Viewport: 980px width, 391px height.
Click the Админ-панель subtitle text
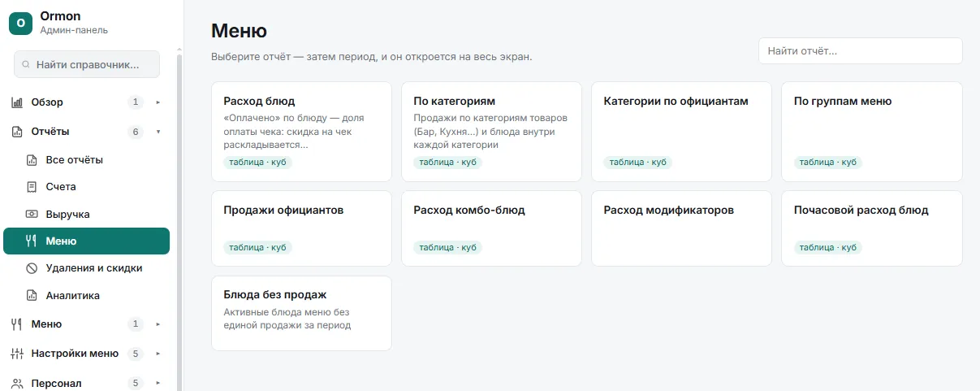click(74, 30)
